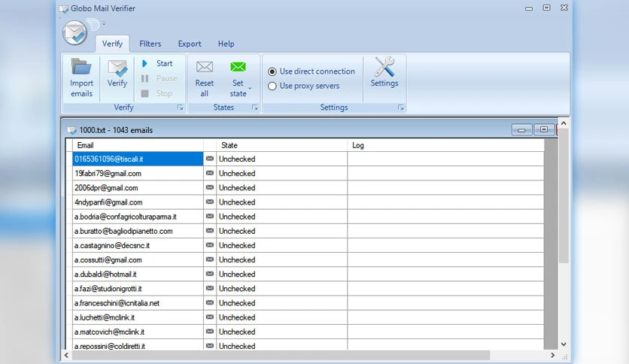Click state icon for a.cossutti@gmail.com row
Screen dimensions: 629x364
210,259
